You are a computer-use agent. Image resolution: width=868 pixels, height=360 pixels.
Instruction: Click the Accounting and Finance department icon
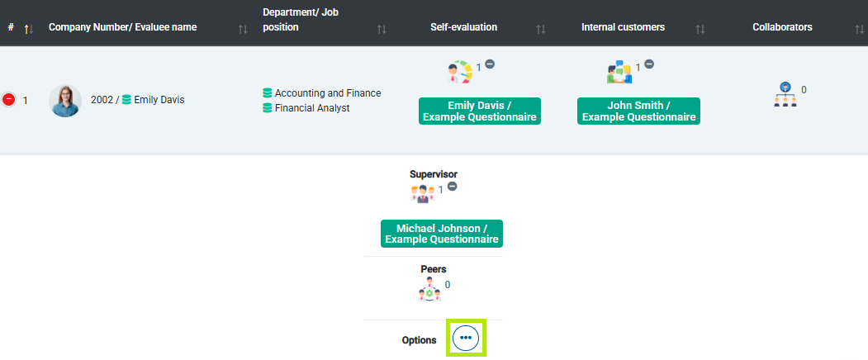268,93
